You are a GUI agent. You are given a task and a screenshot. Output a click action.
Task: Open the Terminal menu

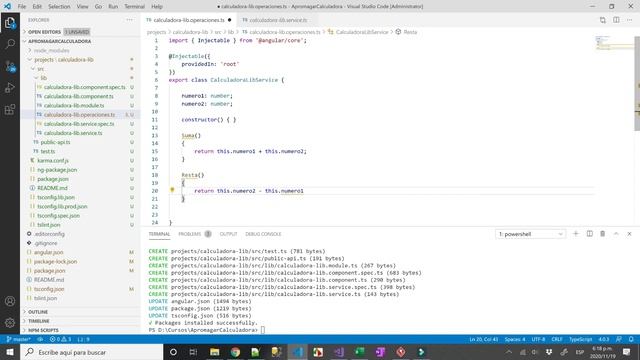[134, 7]
